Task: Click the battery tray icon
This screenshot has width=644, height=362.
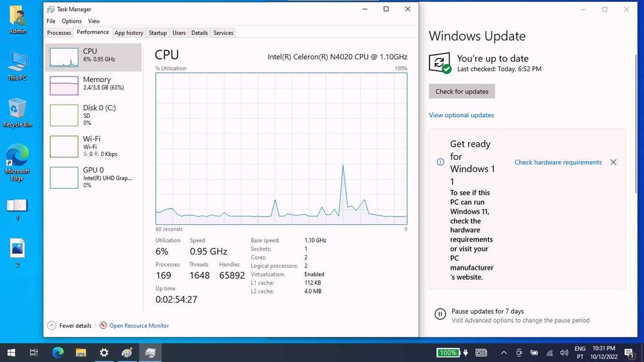Action: pyautogui.click(x=535, y=352)
